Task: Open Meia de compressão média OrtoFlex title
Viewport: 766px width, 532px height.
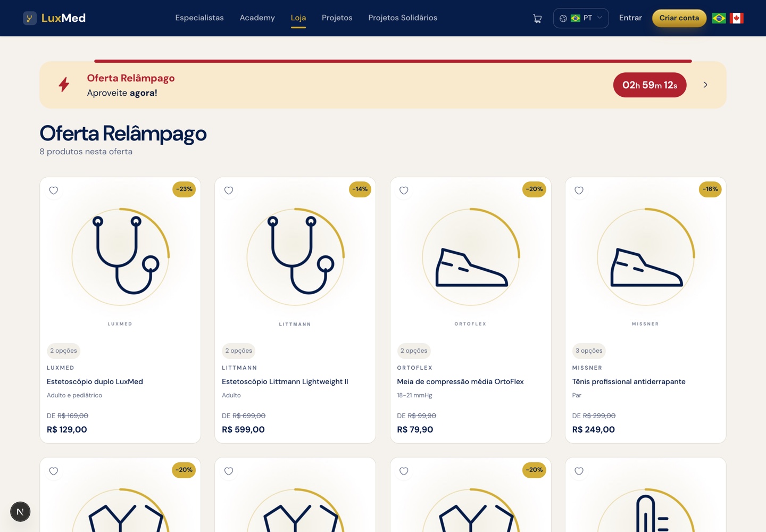Action: point(460,381)
